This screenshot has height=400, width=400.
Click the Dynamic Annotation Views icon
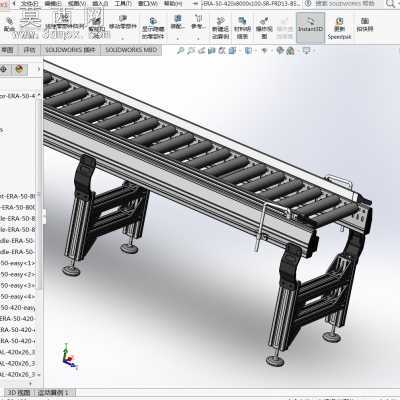click(222, 51)
